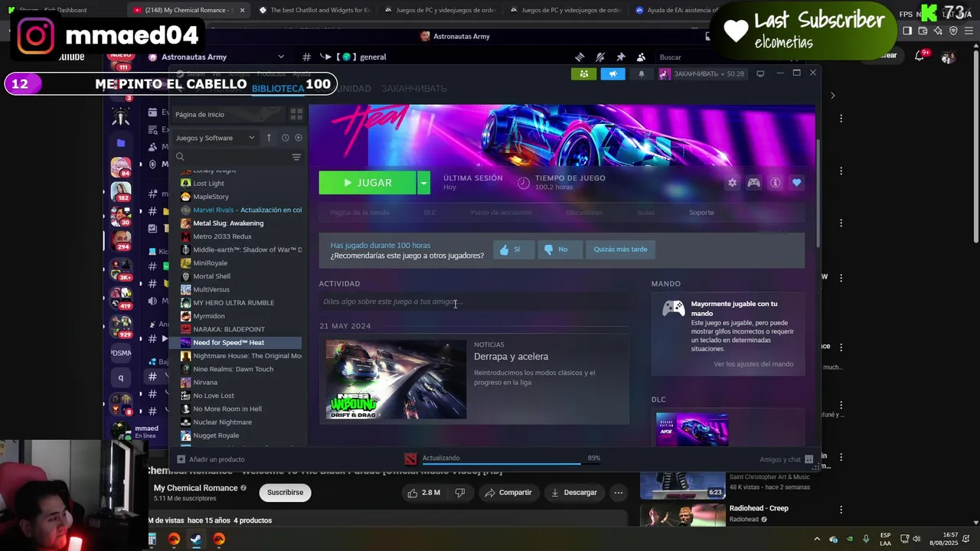This screenshot has height=551, width=980.
Task: Open ЗАКАНЧИВАТЬ profile tab in Steam nav
Action: pos(414,89)
